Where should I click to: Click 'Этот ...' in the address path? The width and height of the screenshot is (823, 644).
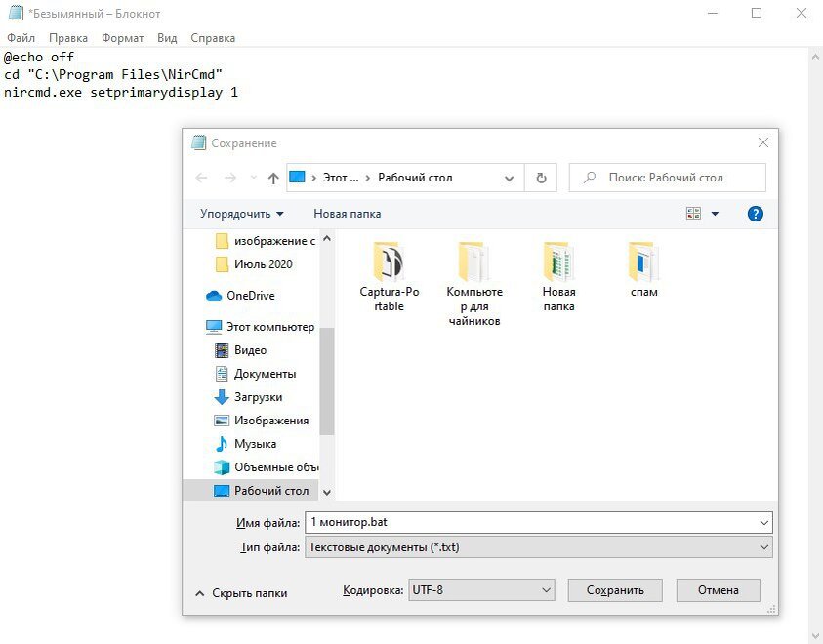(341, 178)
